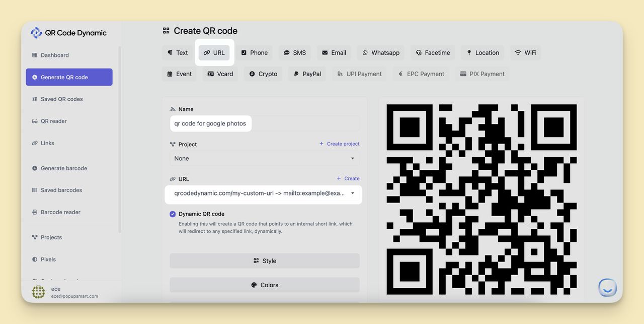Open the chat widget smiley icon
644x324 pixels.
(x=607, y=288)
